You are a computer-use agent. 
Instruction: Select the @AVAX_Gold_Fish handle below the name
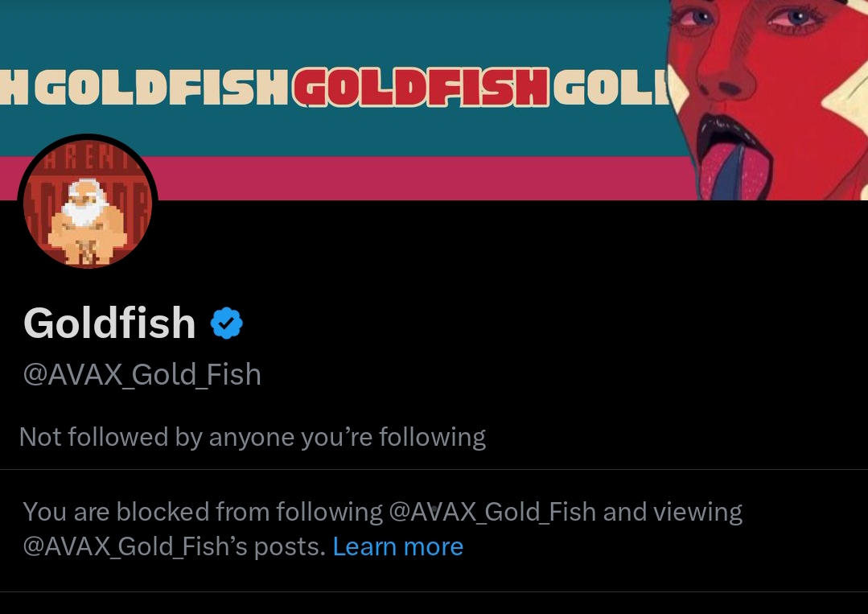(142, 374)
